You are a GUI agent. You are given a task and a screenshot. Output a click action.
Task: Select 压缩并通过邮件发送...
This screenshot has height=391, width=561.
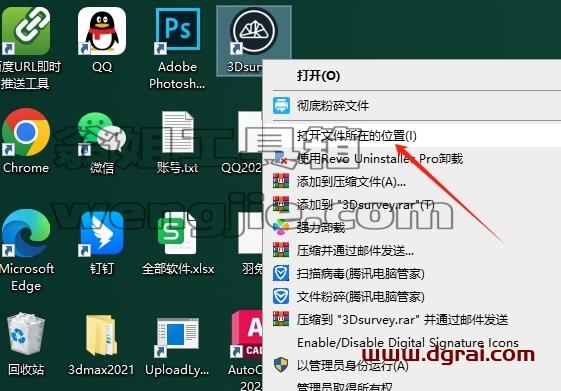click(x=411, y=250)
